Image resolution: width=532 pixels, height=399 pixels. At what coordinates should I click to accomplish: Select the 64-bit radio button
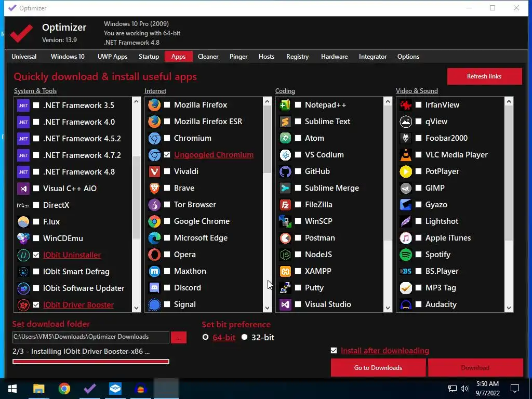[205, 337]
